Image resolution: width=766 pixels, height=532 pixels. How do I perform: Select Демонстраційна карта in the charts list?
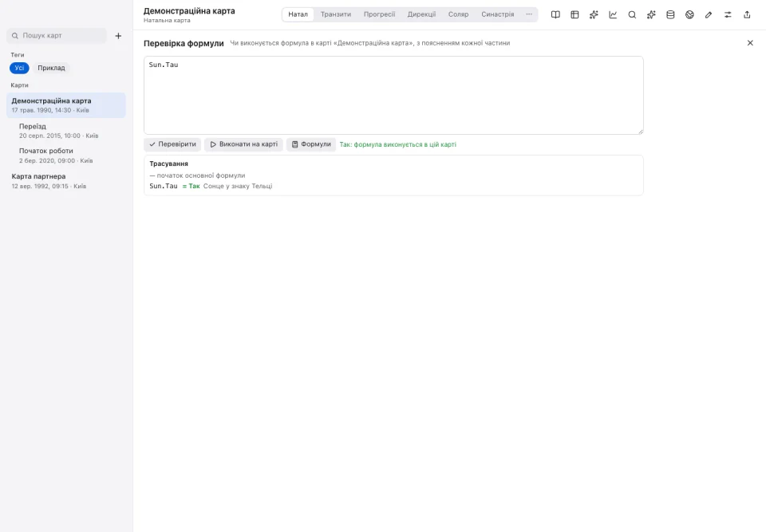(x=66, y=105)
